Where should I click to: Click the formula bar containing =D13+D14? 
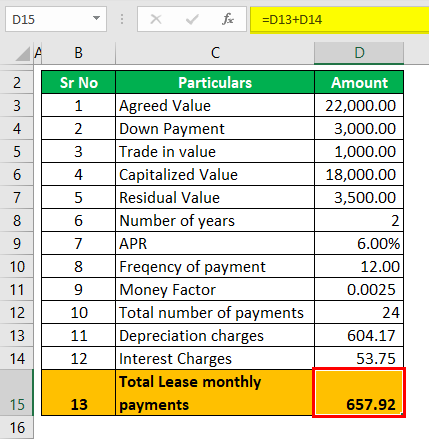[339, 20]
